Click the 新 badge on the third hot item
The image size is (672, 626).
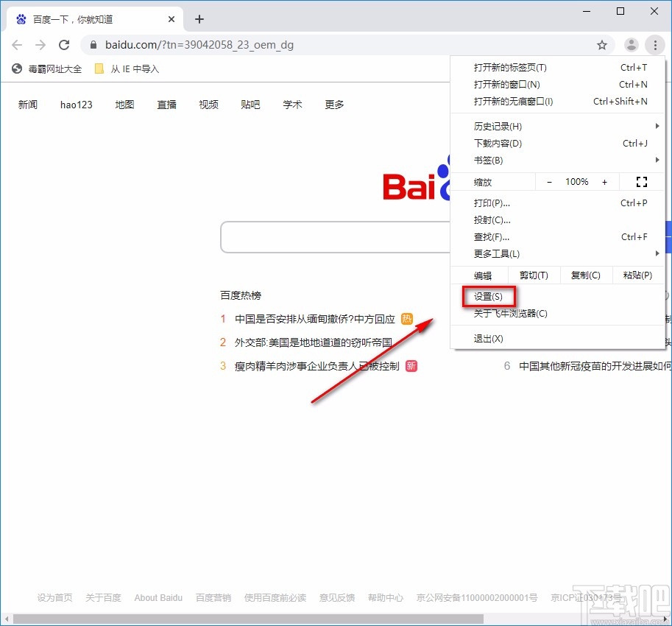coord(411,366)
